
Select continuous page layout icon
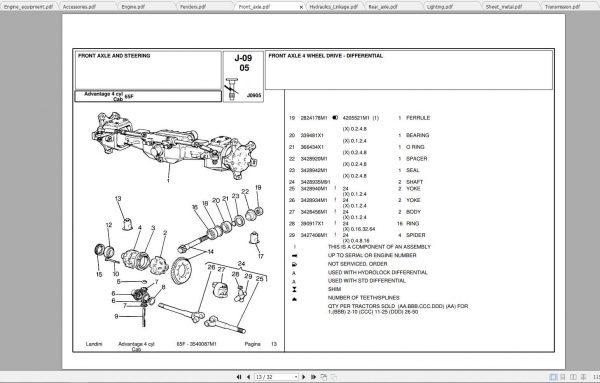[x=563, y=377]
